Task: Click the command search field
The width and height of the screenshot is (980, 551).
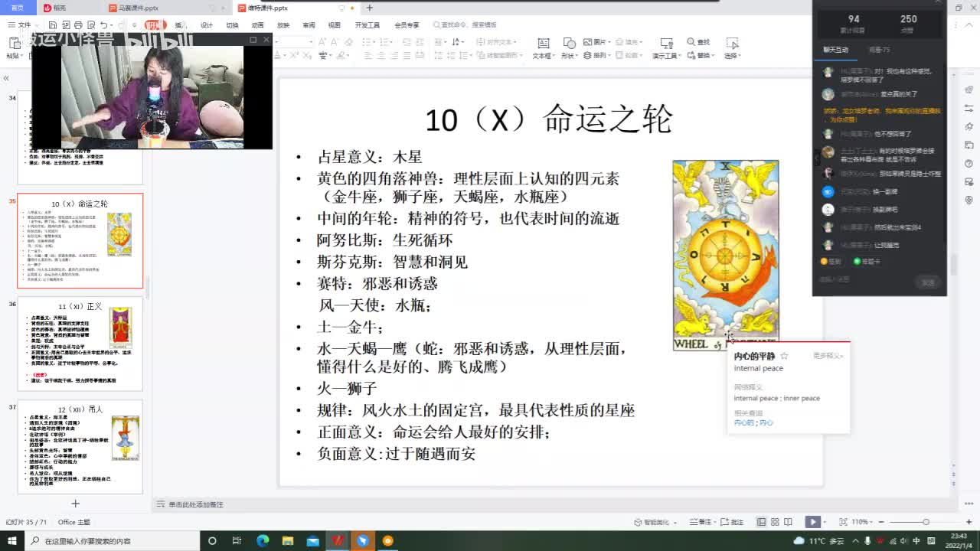Action: (465, 25)
